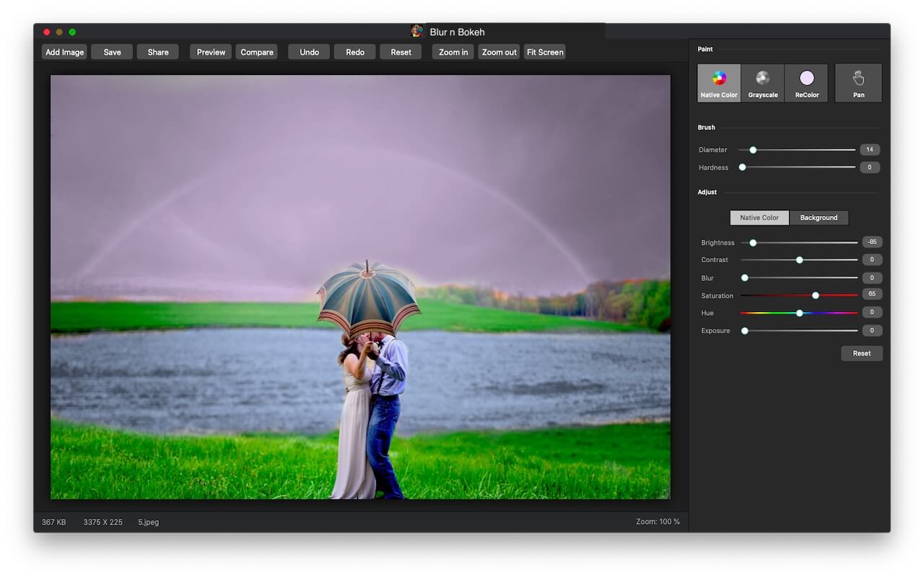Zoom out of the canvas
The height and width of the screenshot is (578, 924).
click(x=499, y=52)
